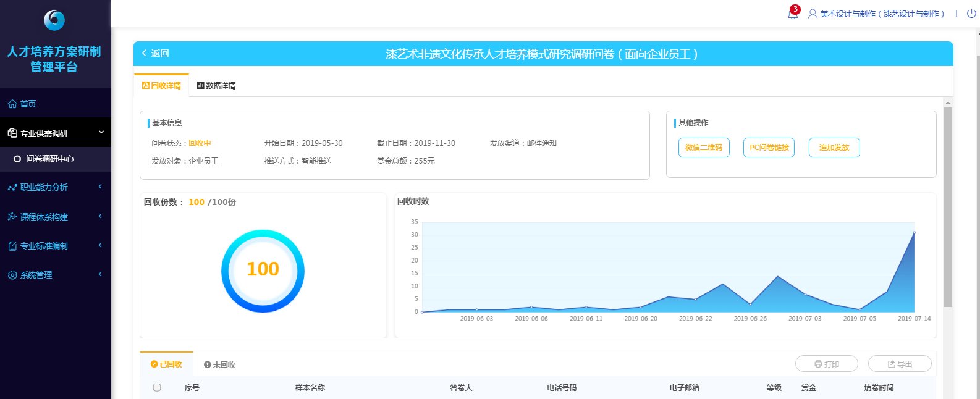The width and height of the screenshot is (980, 399).
Task: Click the power logout icon
Action: pyautogui.click(x=971, y=14)
